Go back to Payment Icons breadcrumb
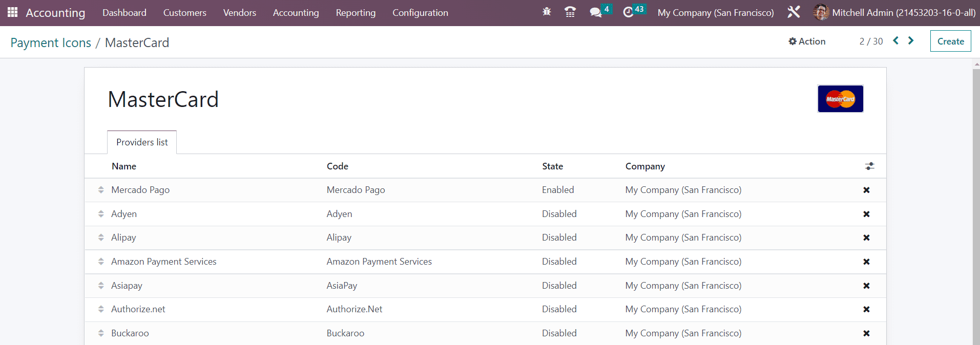Image resolution: width=980 pixels, height=345 pixels. pyautogui.click(x=51, y=42)
